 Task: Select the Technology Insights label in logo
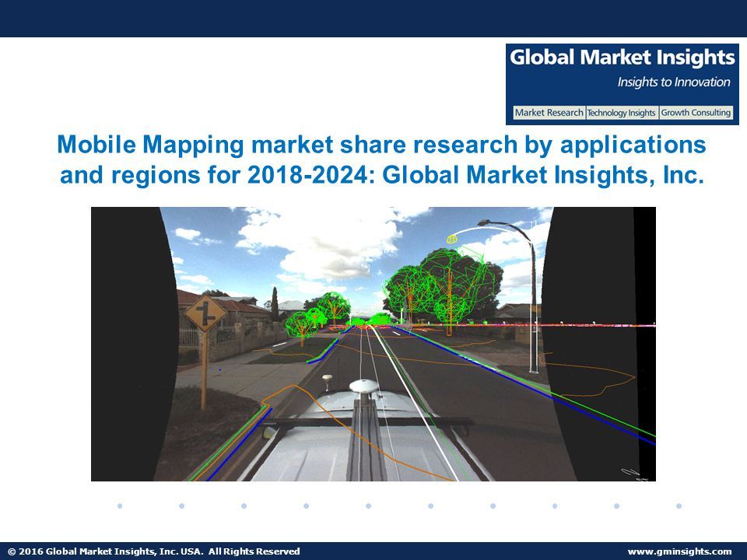[621, 113]
